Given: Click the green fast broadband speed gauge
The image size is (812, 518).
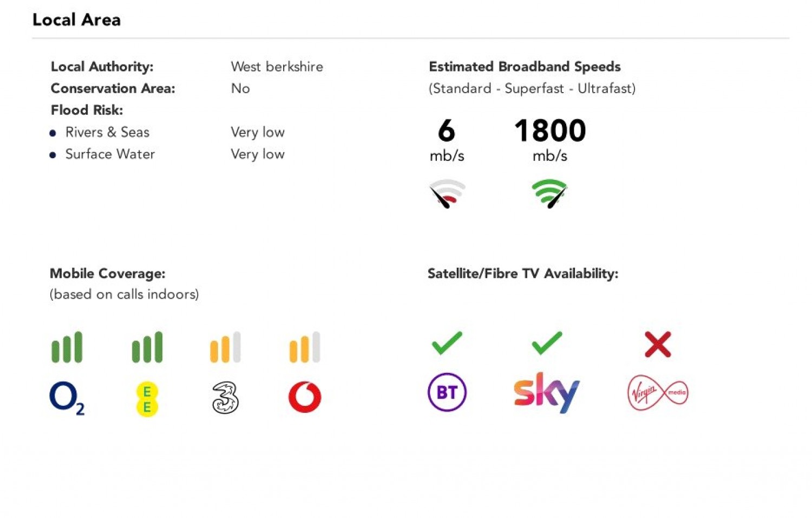Looking at the screenshot, I should 549,193.
